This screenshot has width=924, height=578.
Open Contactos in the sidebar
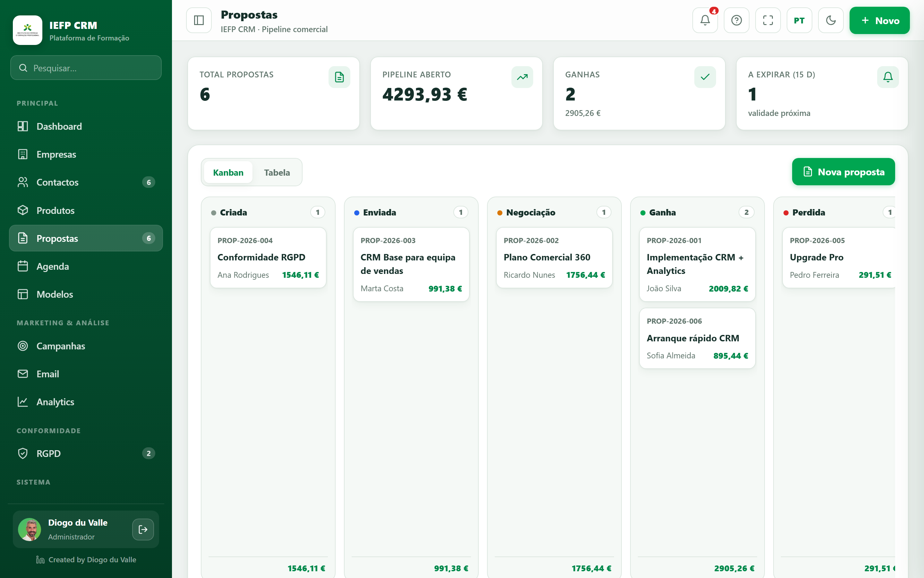pos(86,182)
